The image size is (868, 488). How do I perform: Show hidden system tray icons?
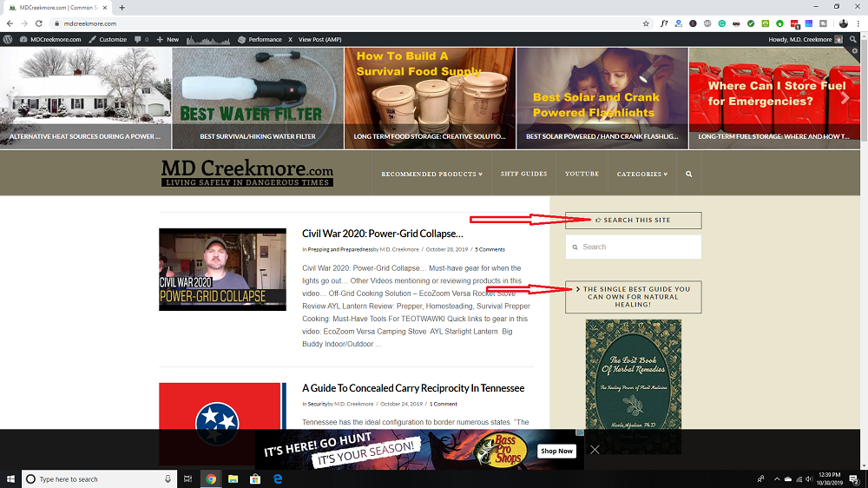coord(776,479)
